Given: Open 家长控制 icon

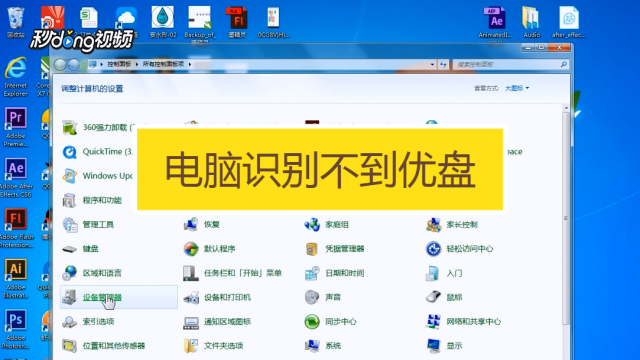Looking at the screenshot, I should click(433, 224).
